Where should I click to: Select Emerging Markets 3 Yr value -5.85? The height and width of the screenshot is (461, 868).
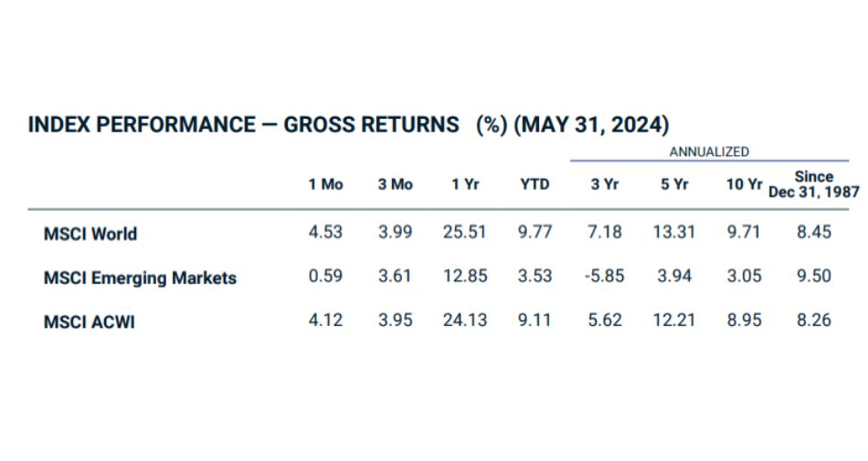tap(604, 276)
